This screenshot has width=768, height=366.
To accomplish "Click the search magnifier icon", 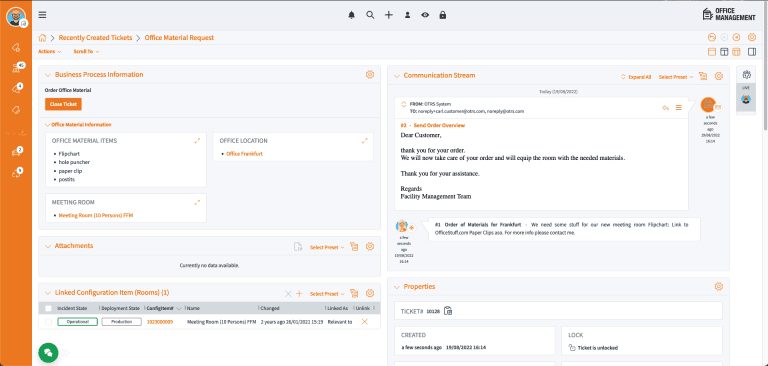I will click(370, 15).
